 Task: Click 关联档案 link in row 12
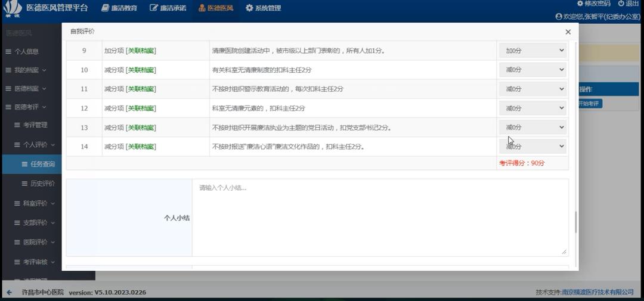tap(141, 108)
